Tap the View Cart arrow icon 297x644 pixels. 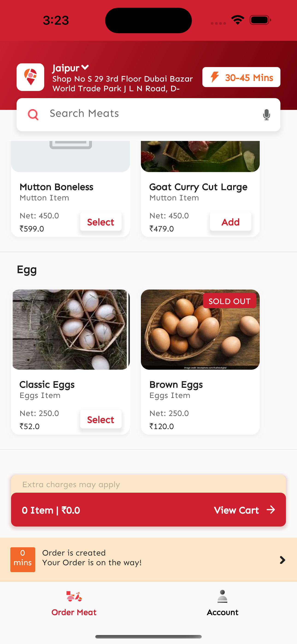click(271, 510)
